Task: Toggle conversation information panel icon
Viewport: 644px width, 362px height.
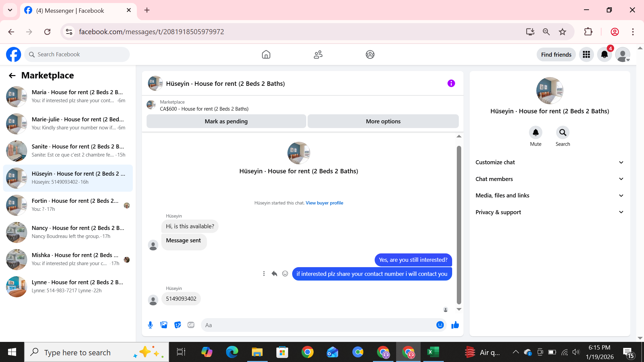Action: click(451, 83)
